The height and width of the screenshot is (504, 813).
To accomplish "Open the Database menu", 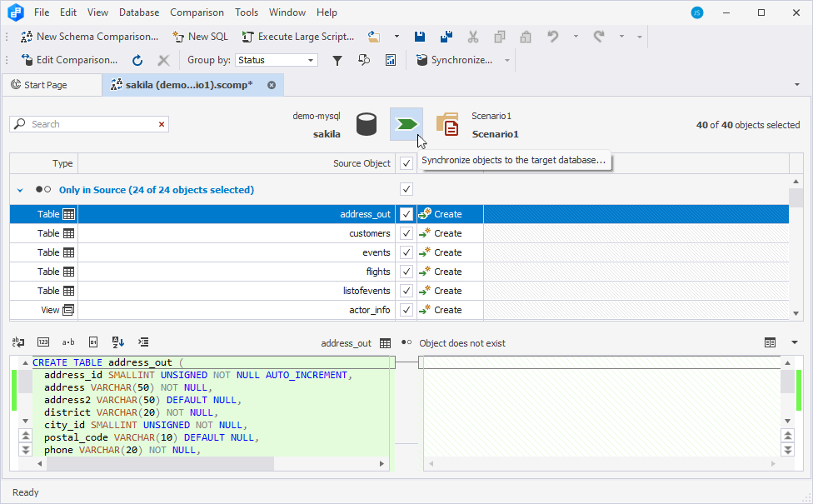I will [139, 12].
